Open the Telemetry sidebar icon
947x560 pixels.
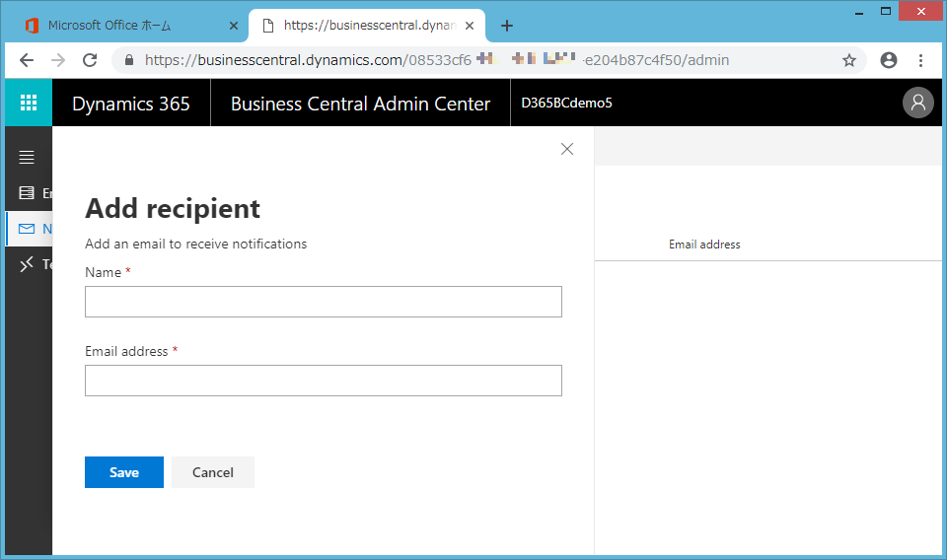(27, 264)
